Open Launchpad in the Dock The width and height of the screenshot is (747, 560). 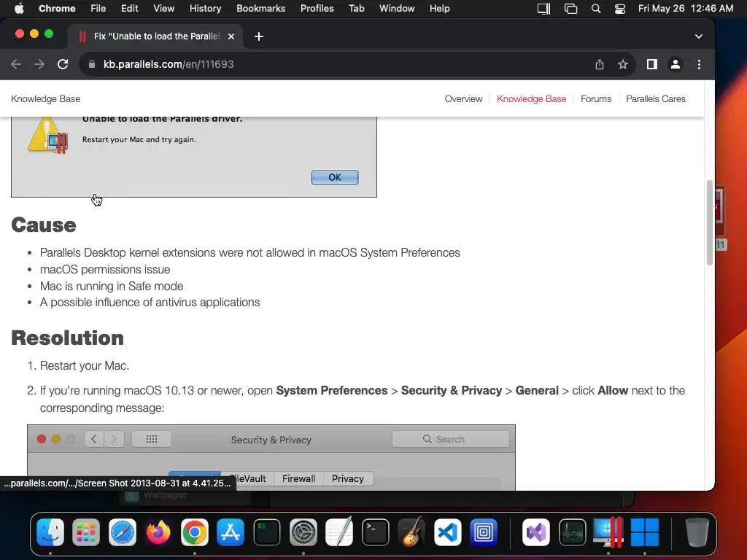tap(86, 532)
